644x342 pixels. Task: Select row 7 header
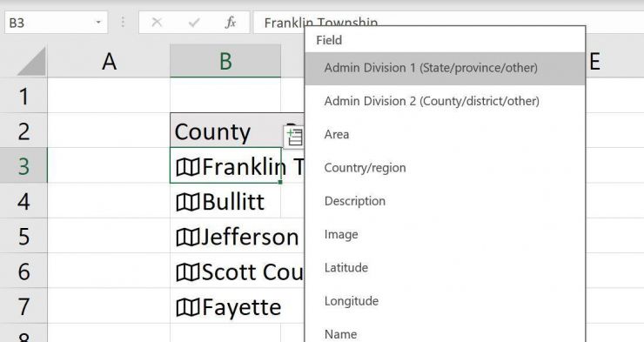(x=23, y=306)
